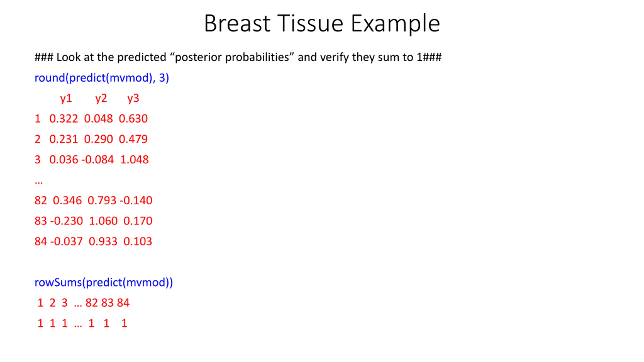644x362 pixels.
Task: Select the y2 column header
Action: (x=101, y=99)
